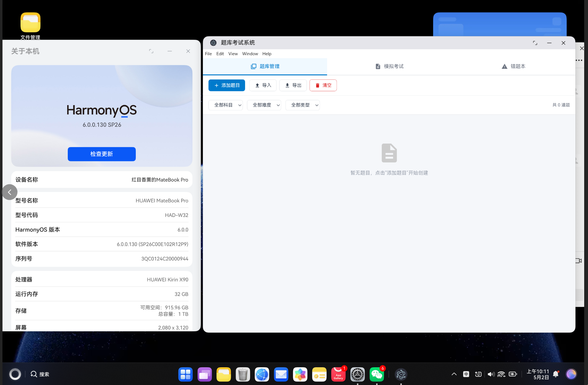The image size is (588, 385).
Task: Open the File menu
Action: coord(208,54)
